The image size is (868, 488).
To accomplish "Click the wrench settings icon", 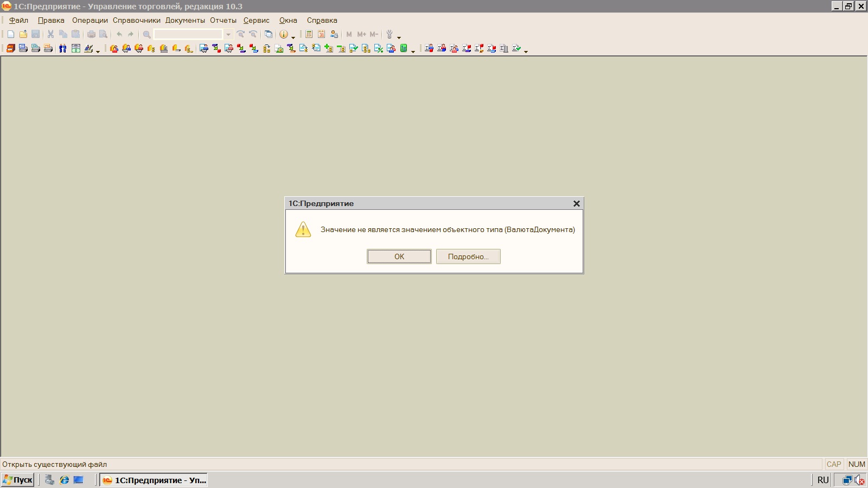I will pyautogui.click(x=390, y=34).
